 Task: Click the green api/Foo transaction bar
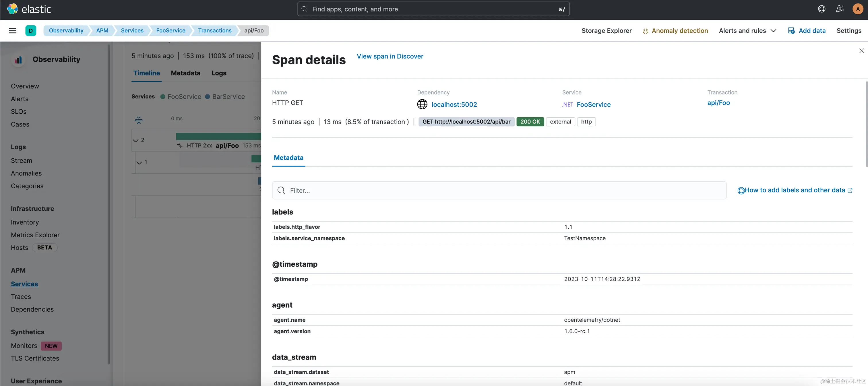218,136
